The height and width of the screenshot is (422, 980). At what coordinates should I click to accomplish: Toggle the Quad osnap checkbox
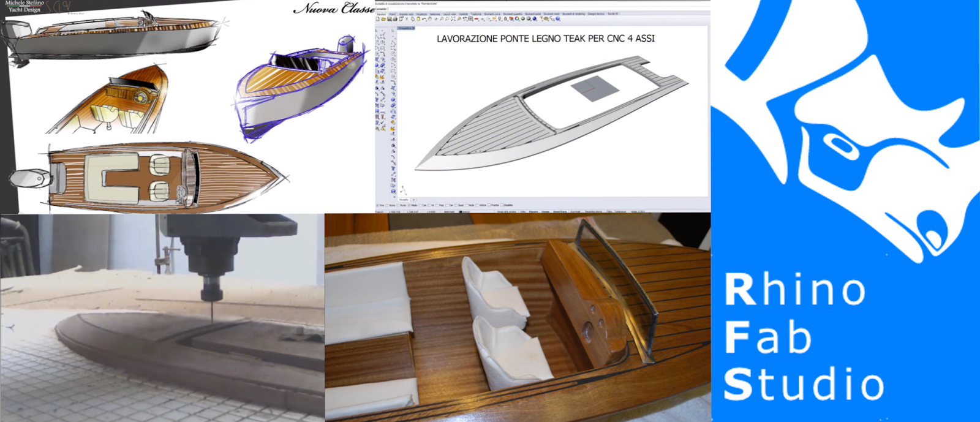click(456, 205)
